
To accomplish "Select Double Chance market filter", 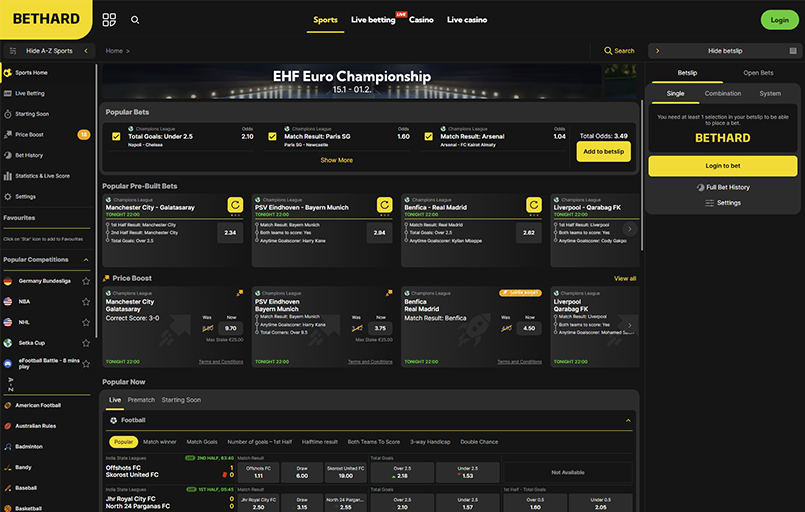I will coord(479,442).
